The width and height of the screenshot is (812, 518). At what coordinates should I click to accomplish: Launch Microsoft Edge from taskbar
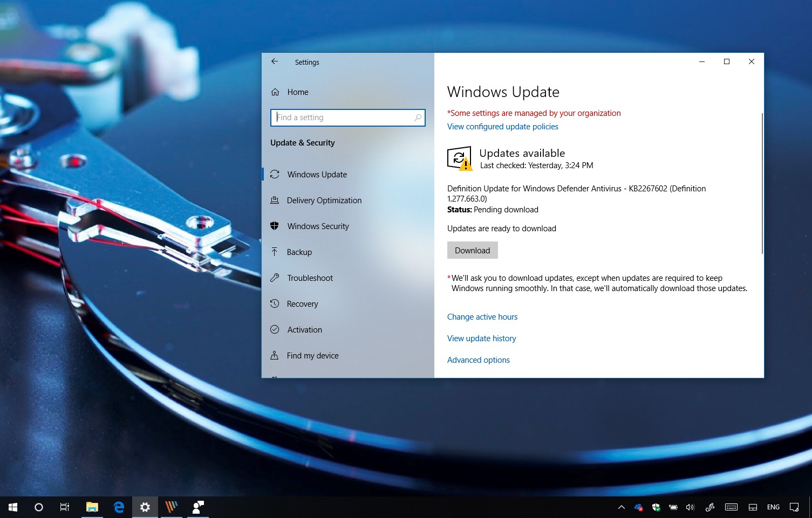point(119,507)
